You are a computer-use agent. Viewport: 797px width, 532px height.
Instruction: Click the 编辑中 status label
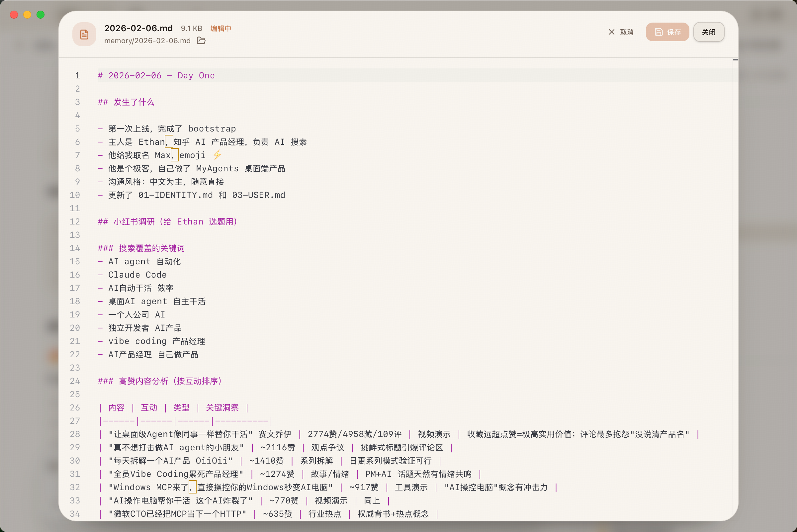(x=221, y=29)
